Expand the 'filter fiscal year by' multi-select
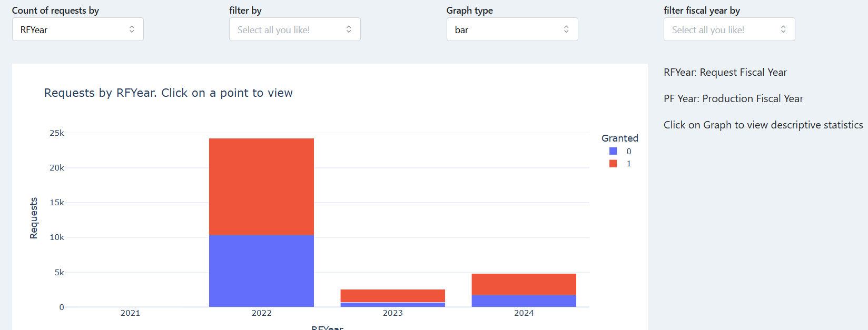Viewport: 868px width, 330px height. [x=729, y=29]
